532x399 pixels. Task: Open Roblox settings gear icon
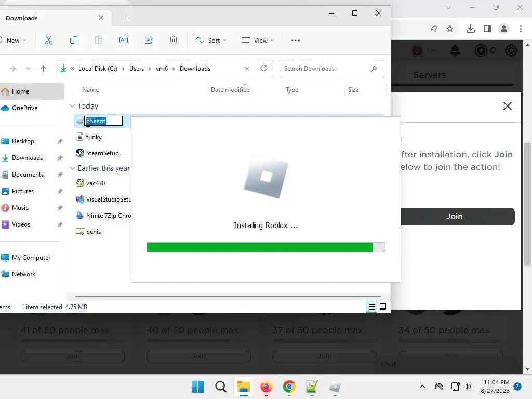click(x=511, y=50)
